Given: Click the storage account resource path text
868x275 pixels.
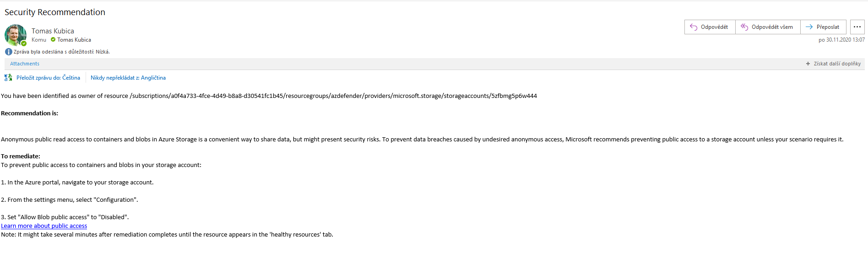Looking at the screenshot, I should [x=333, y=96].
